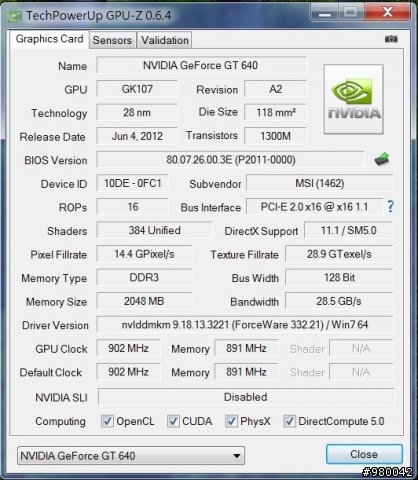Minimize the GPU-Z window
Viewport: 418px width, 480px height.
click(x=324, y=13)
